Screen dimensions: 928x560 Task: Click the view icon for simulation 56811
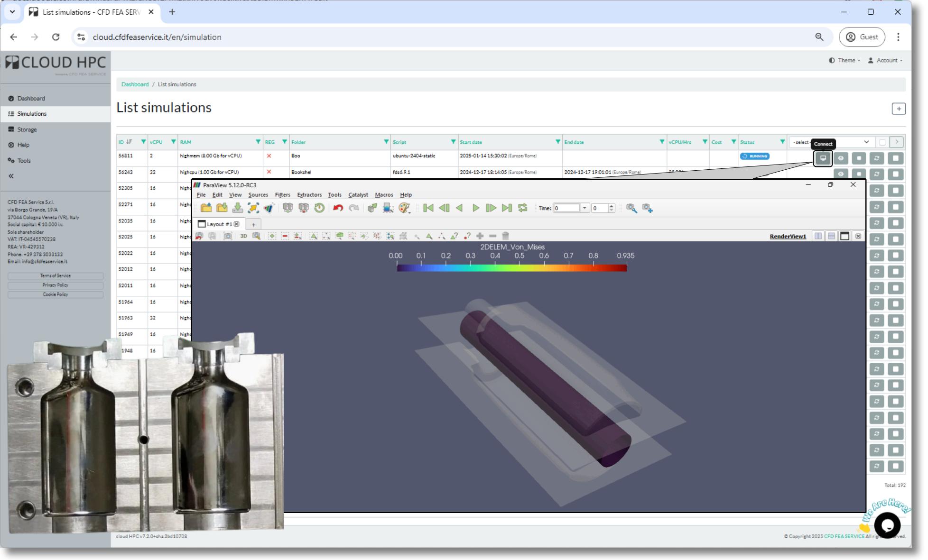pyautogui.click(x=841, y=158)
